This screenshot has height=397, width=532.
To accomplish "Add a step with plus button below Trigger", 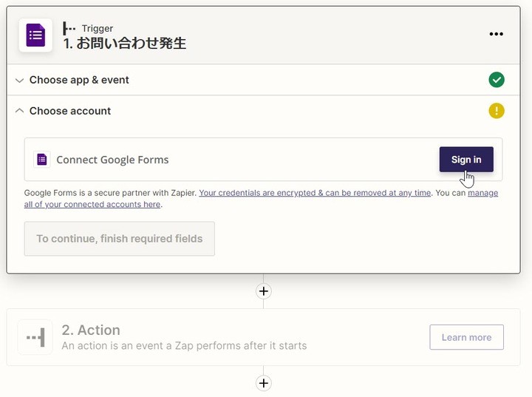I will (x=264, y=291).
